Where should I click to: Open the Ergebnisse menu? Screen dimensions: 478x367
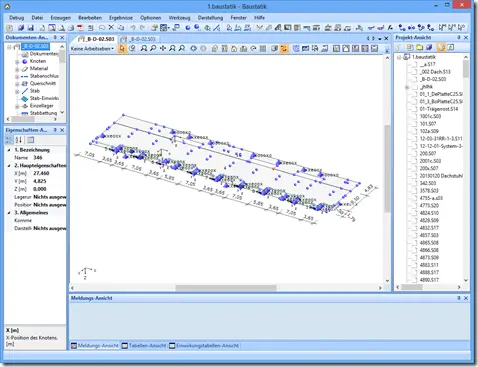pyautogui.click(x=121, y=18)
